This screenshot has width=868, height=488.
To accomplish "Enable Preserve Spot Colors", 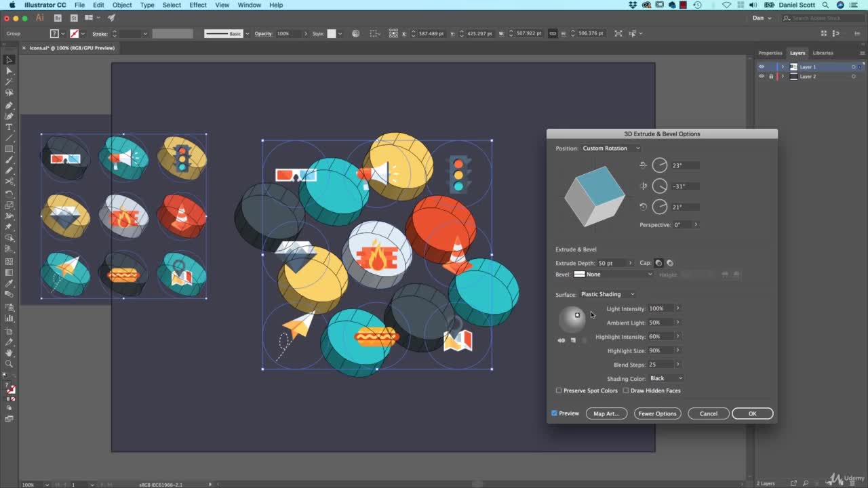I will tap(559, 390).
